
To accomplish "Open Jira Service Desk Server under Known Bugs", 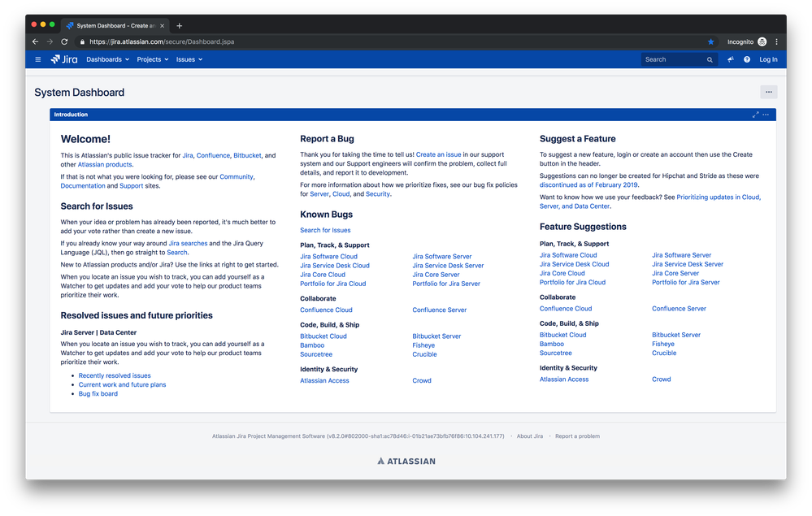I will pos(448,266).
